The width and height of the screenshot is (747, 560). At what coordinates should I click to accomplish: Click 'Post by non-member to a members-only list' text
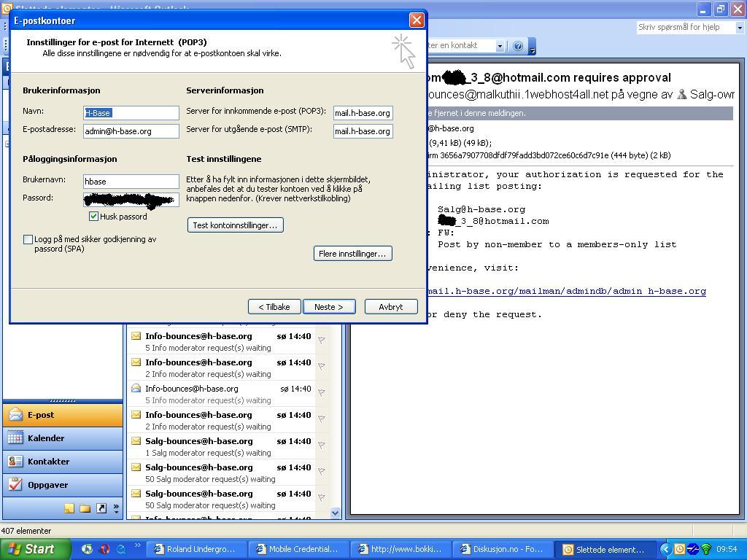tap(557, 244)
